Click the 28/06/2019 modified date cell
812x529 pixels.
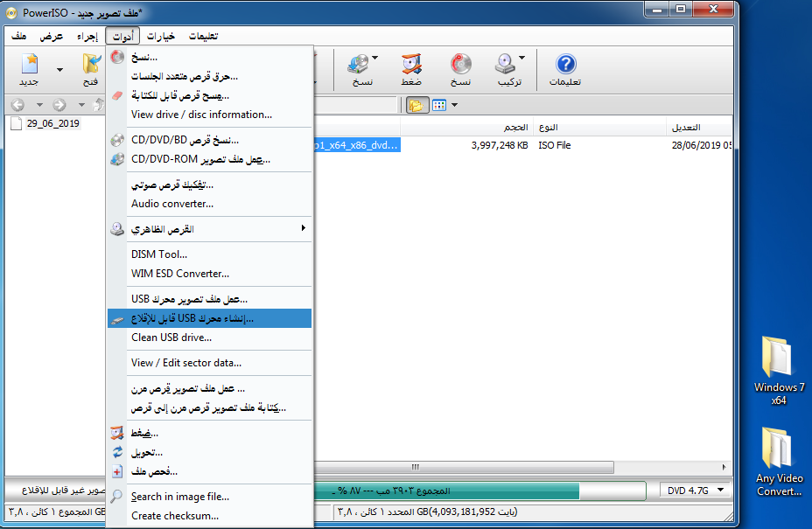tap(702, 145)
